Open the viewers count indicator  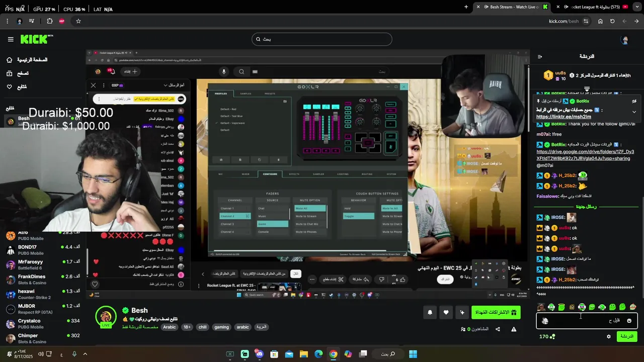click(x=474, y=329)
